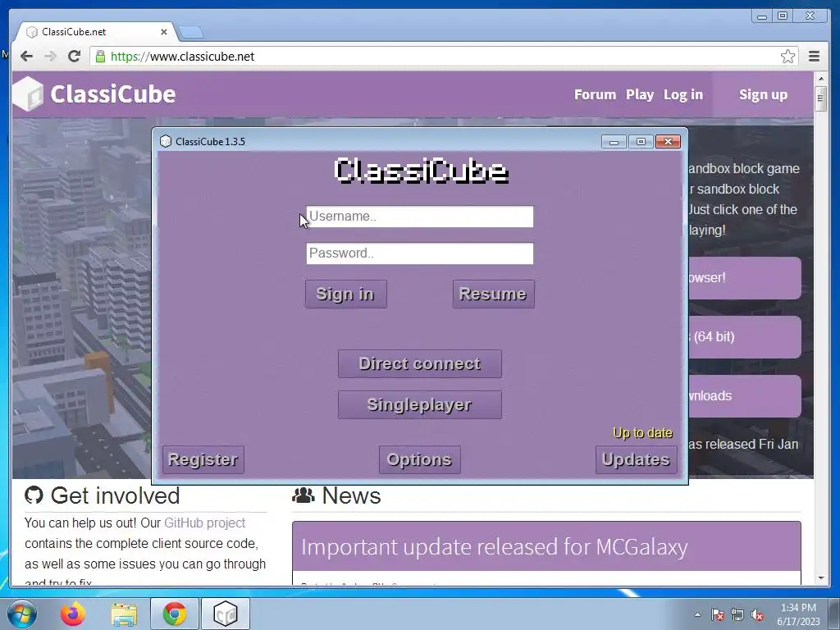Click the ClassiCube wordmark in site header
Screen dimensions: 840x630
point(113,94)
